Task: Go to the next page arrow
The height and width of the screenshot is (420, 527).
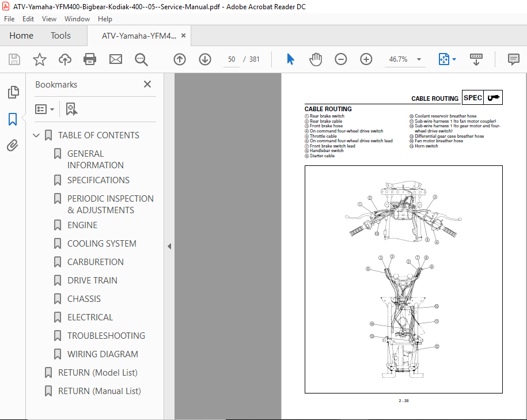Action: [x=205, y=59]
